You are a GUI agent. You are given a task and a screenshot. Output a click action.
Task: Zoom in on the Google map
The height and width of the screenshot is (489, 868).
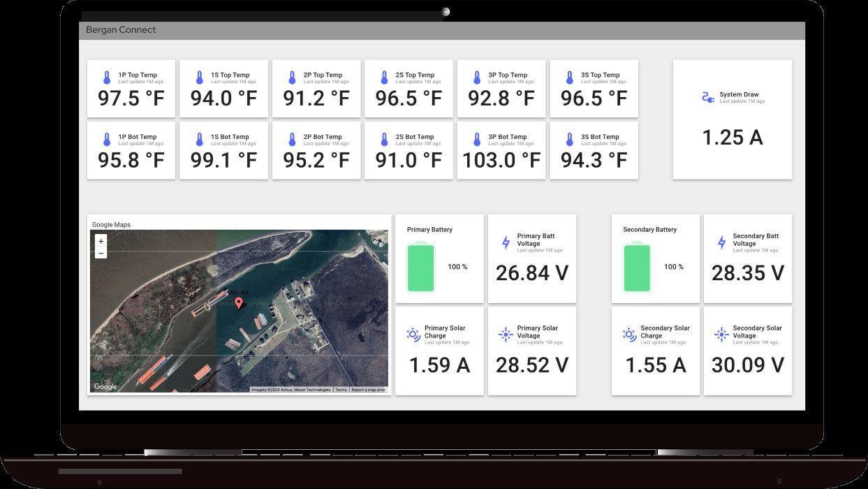[x=101, y=241]
